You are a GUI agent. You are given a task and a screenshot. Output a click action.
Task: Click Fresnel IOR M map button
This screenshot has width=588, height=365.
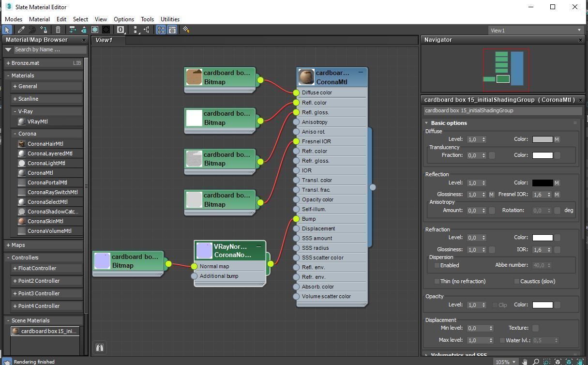pyautogui.click(x=557, y=195)
